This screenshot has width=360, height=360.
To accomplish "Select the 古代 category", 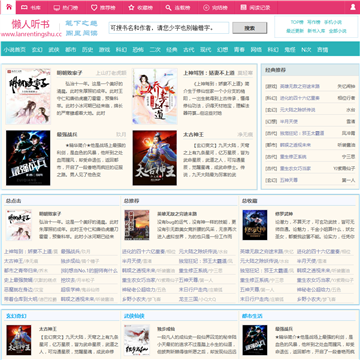I will coord(189,50).
